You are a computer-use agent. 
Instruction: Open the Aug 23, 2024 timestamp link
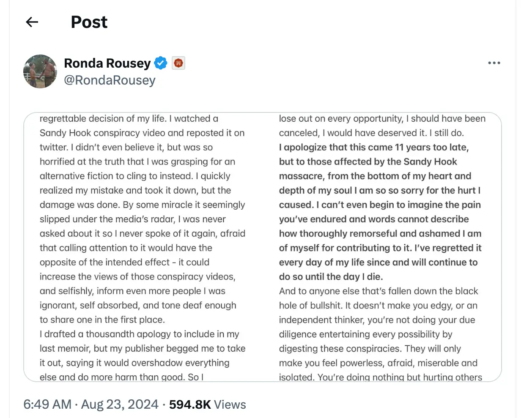pyautogui.click(x=120, y=404)
